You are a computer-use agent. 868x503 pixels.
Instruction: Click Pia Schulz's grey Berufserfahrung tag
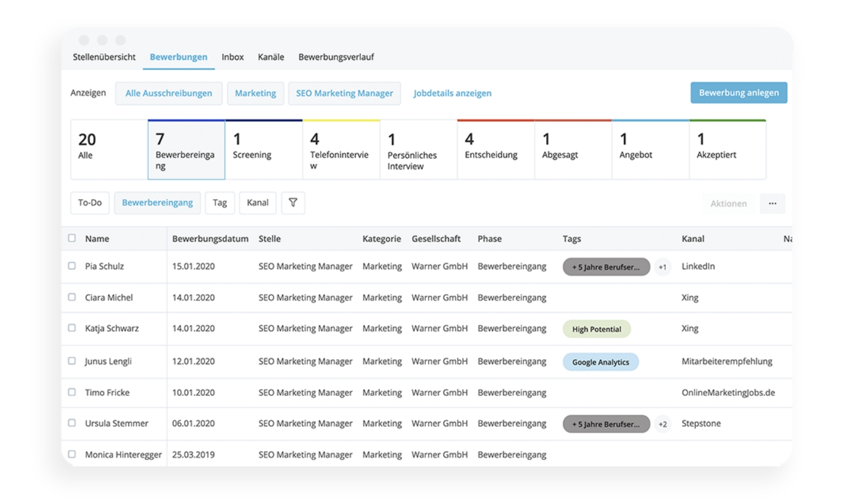[606, 267]
